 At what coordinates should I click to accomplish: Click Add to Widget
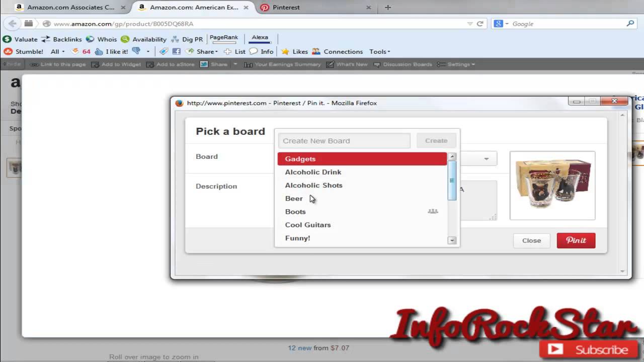pos(116,64)
